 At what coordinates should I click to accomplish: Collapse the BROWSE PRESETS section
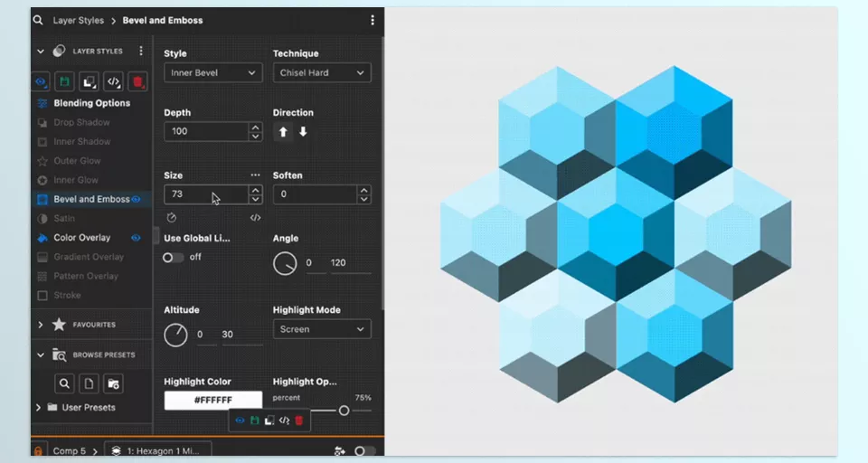[41, 355]
